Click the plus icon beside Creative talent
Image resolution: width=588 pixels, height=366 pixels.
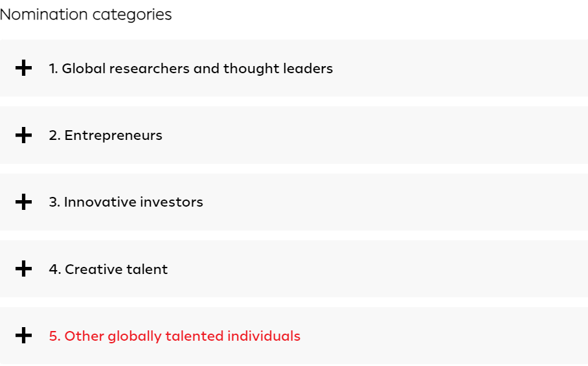tap(23, 269)
